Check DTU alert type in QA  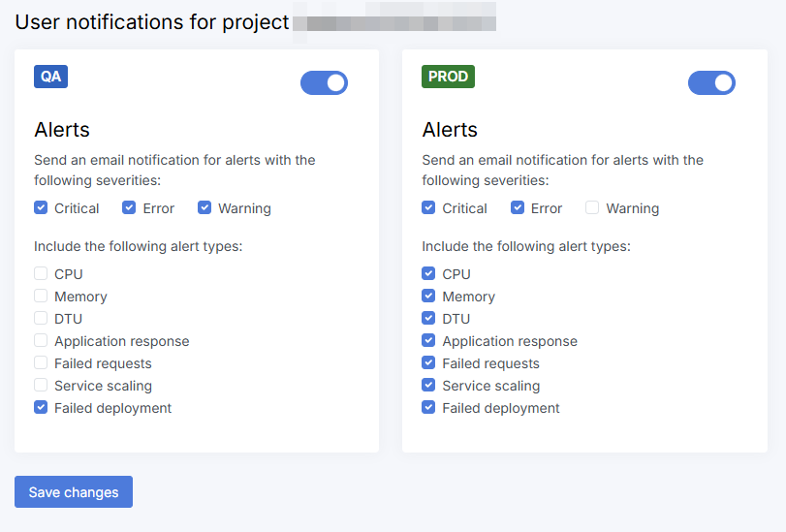(x=41, y=319)
